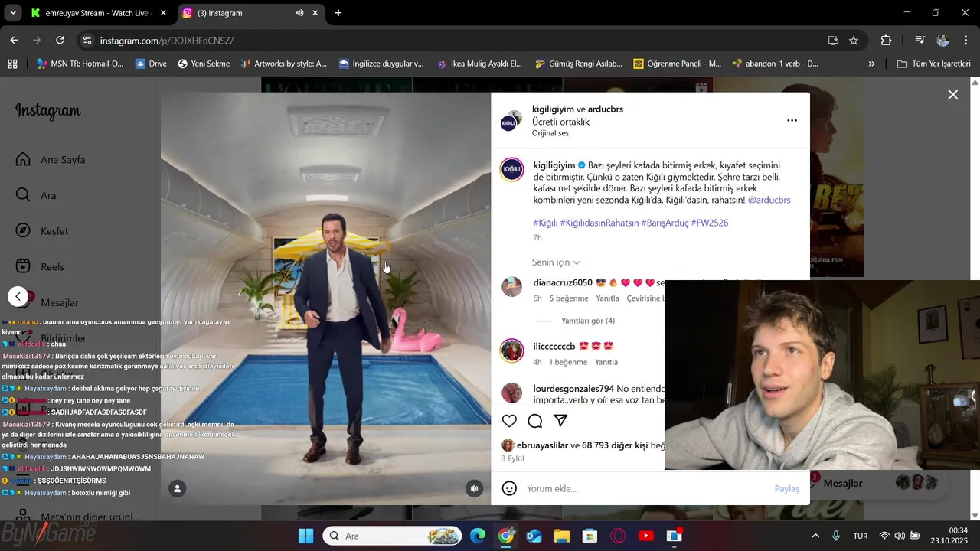Toggle video sound with the speaker icon
Screen dimensions: 980x551
click(475, 488)
